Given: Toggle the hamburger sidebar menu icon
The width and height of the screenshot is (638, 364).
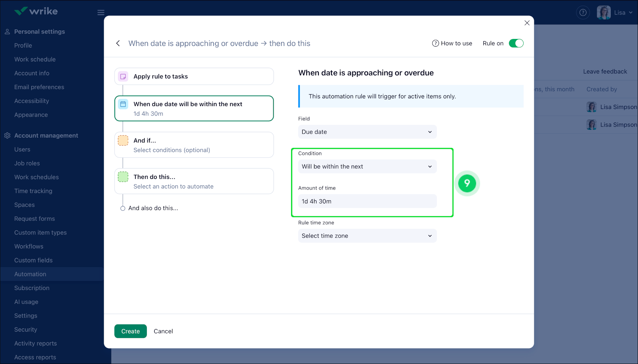Looking at the screenshot, I should point(101,13).
